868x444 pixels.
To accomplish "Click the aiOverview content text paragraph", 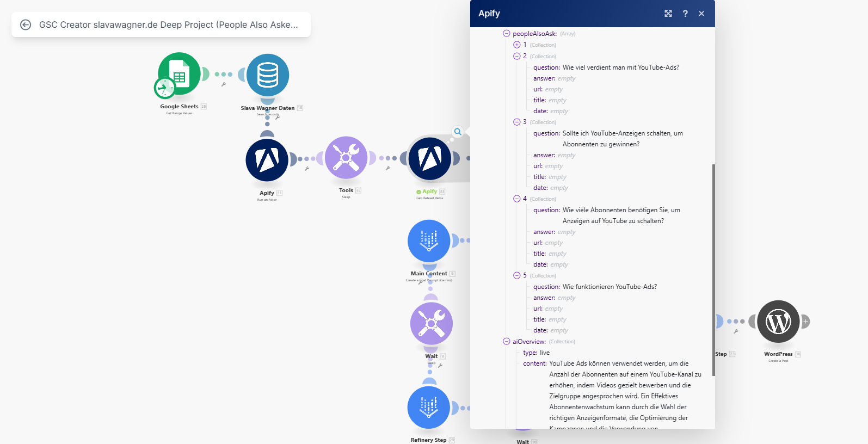I will pos(625,396).
